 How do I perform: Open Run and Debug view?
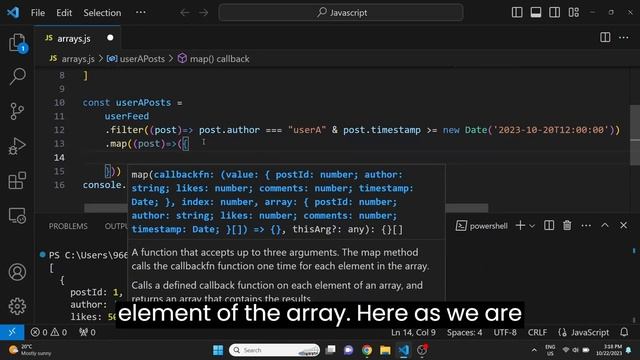17,146
